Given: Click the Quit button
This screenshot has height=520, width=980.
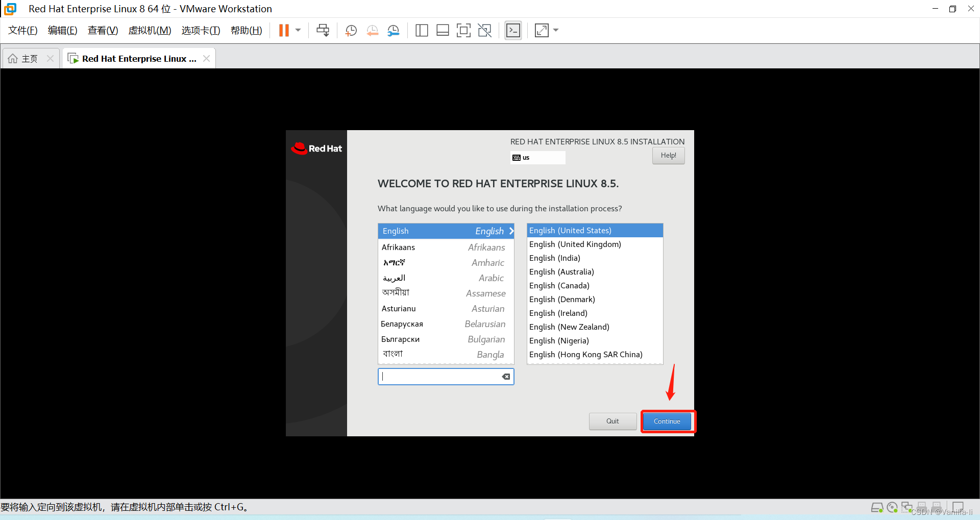Looking at the screenshot, I should pyautogui.click(x=612, y=421).
